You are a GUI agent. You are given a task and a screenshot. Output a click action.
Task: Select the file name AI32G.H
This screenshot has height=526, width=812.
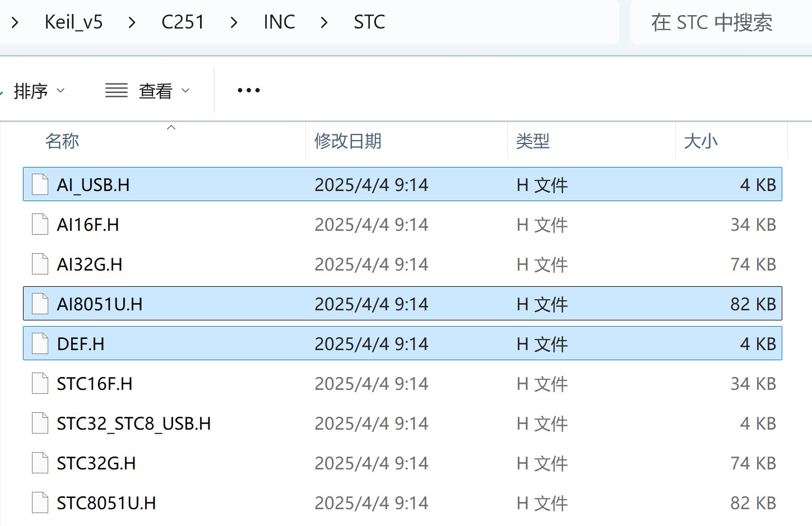90,264
